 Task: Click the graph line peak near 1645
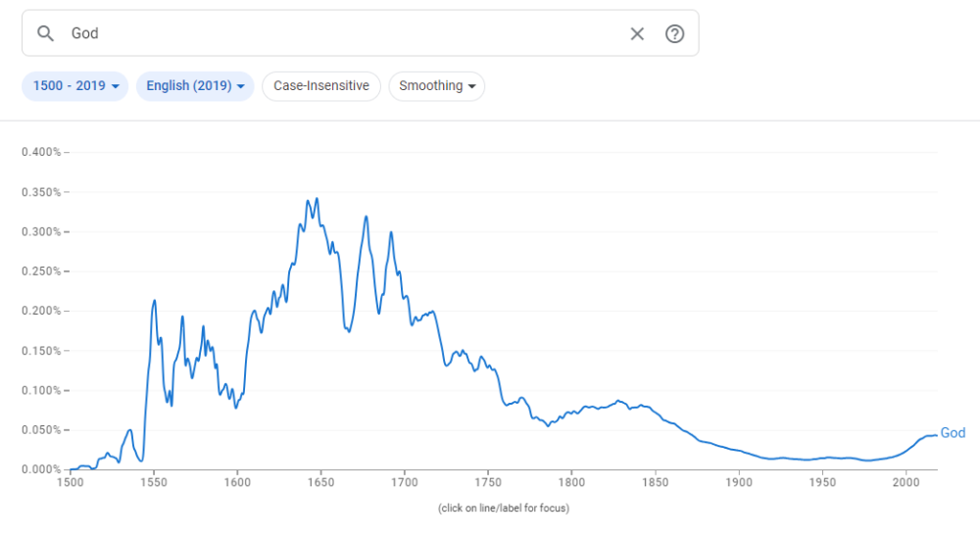click(317, 199)
